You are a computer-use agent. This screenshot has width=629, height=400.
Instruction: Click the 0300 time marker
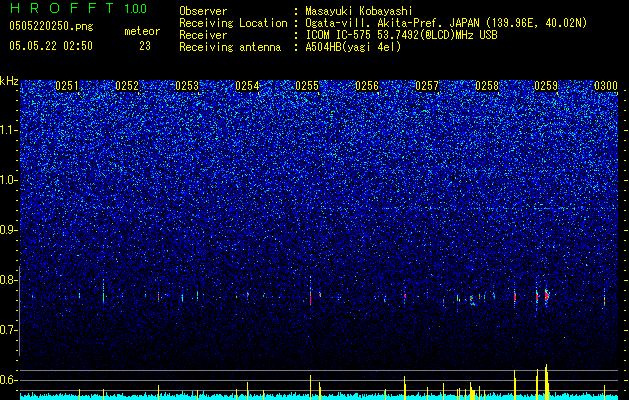point(606,86)
